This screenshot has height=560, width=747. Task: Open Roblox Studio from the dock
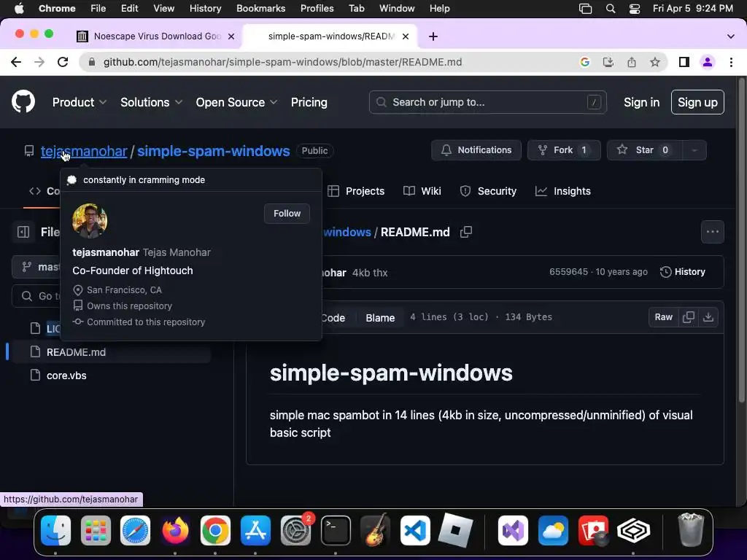click(455, 531)
